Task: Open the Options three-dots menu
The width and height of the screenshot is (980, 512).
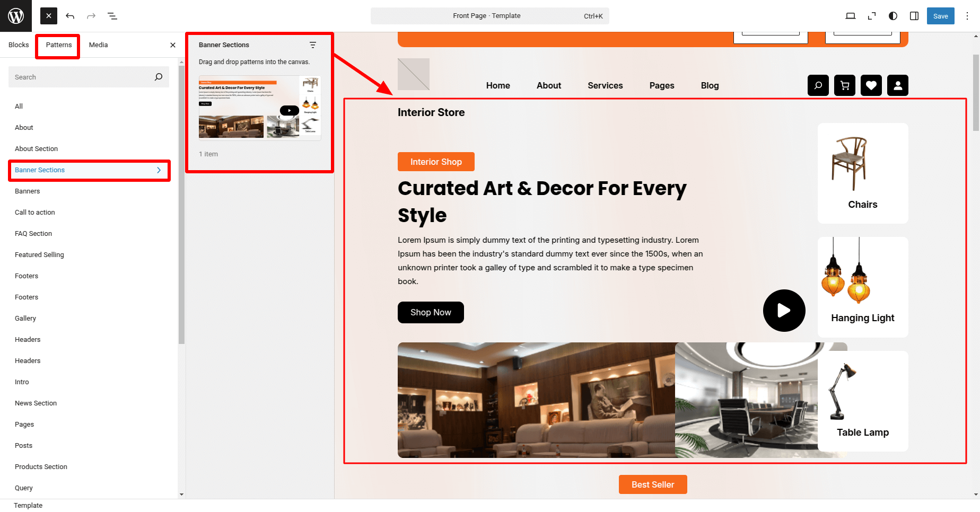Action: [x=967, y=16]
